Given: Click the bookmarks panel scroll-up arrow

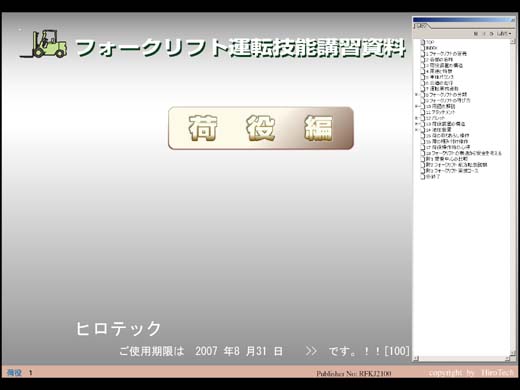Looking at the screenshot, I should point(513,41).
